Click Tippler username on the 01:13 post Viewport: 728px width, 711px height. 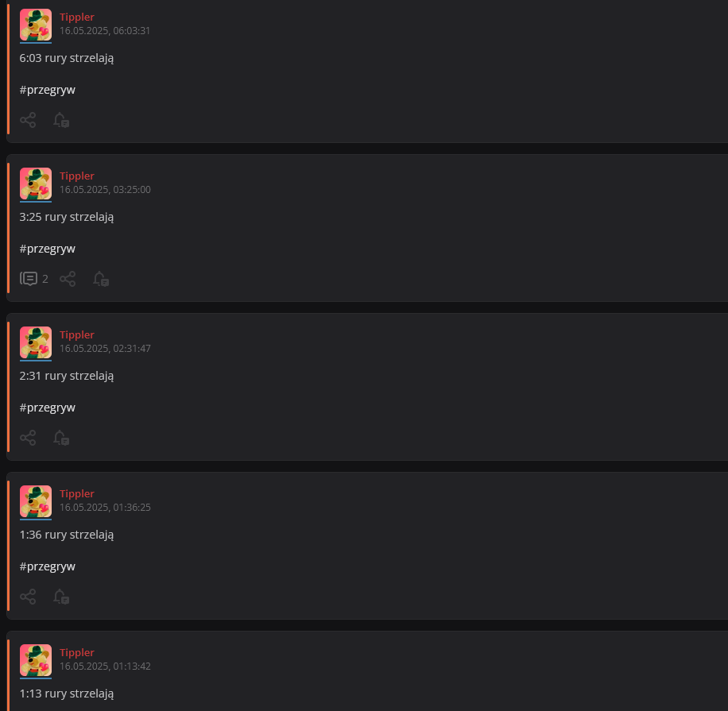coord(76,652)
